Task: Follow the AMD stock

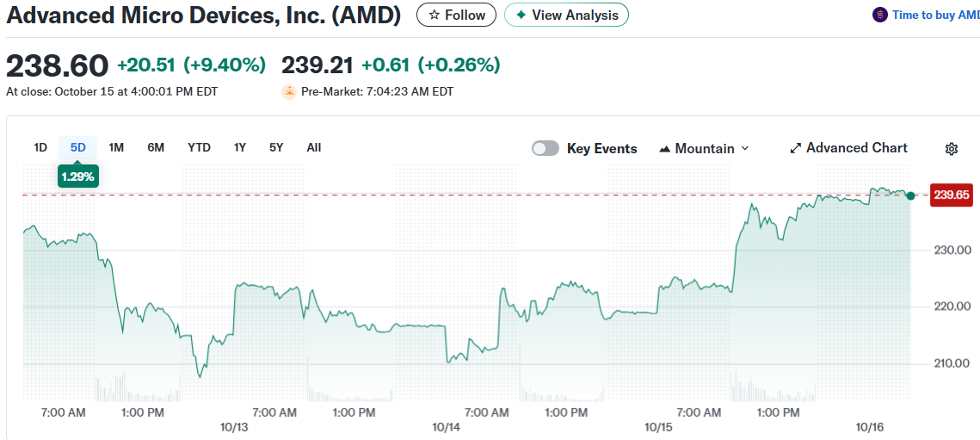Action: 457,15
